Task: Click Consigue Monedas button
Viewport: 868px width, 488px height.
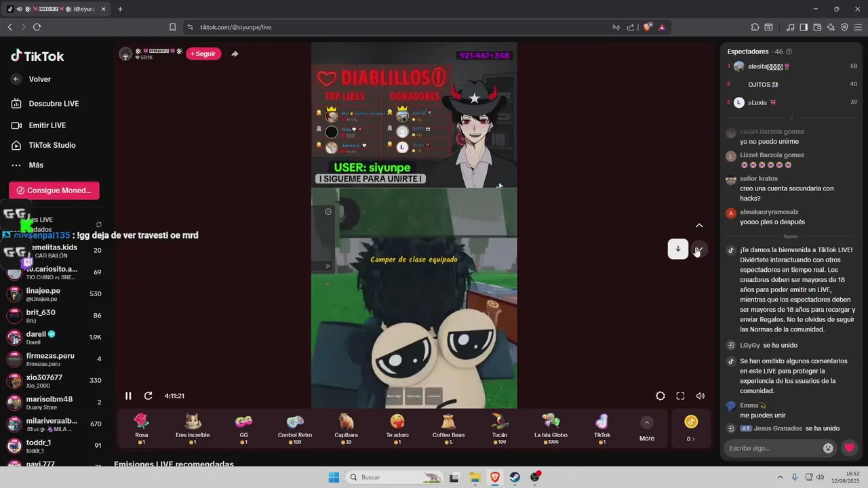Action: (x=54, y=190)
